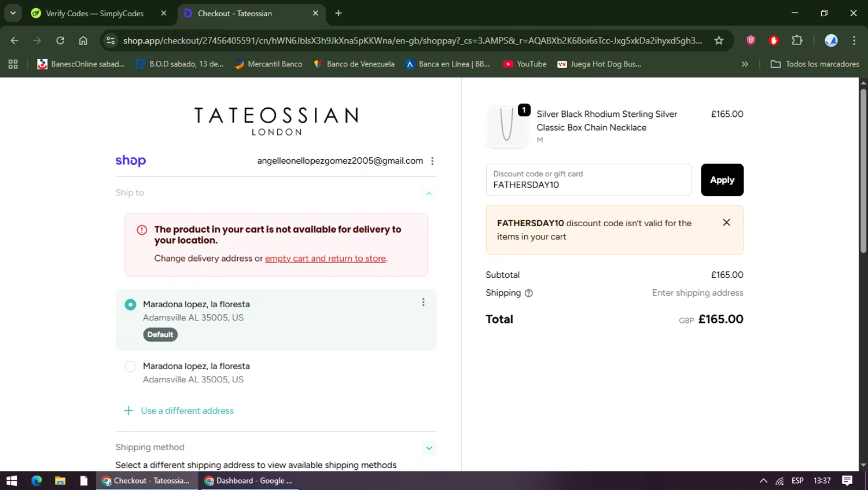Open Banca en Línea BB bookmark

[447, 64]
